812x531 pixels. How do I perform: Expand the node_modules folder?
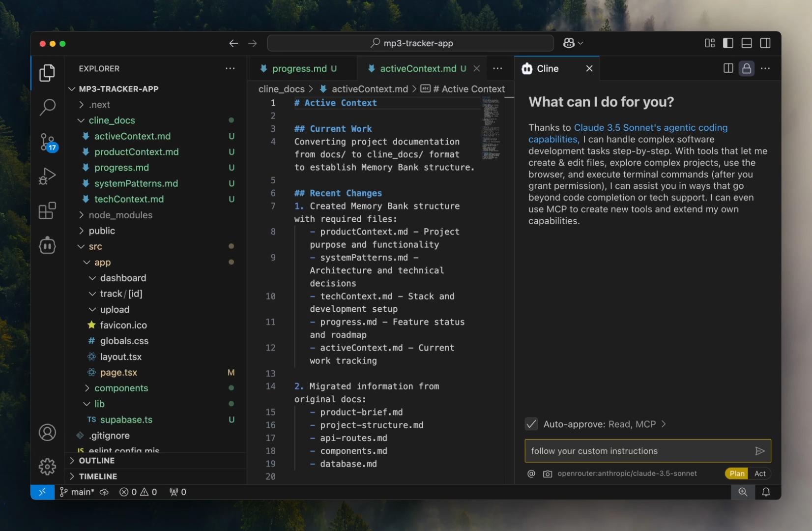coord(120,215)
